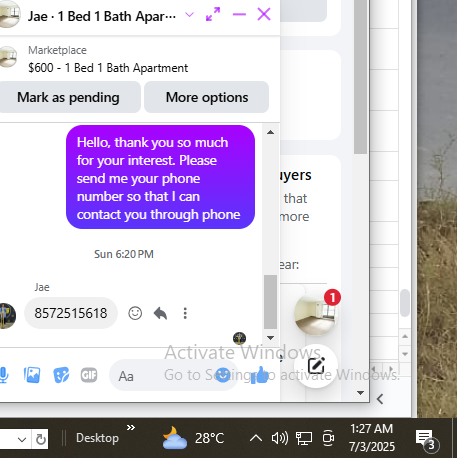
Task: Expand Desktop toolbar double chevron
Action: point(131,427)
